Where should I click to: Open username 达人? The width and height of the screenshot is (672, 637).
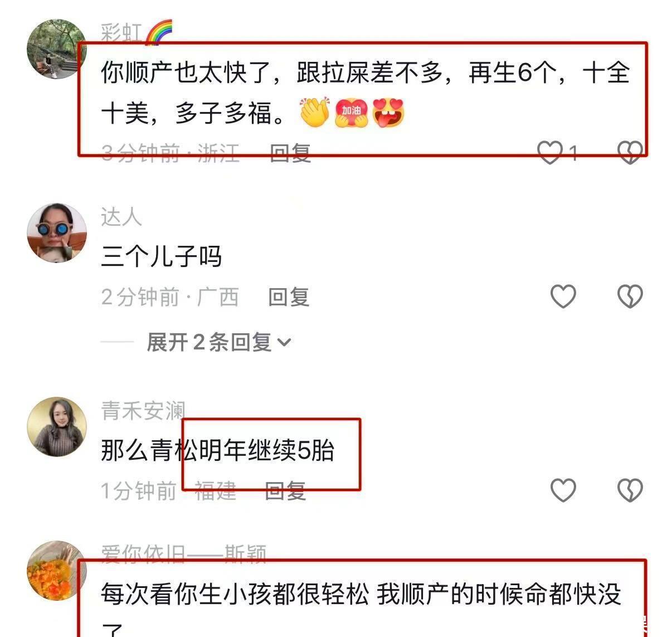pyautogui.click(x=121, y=217)
